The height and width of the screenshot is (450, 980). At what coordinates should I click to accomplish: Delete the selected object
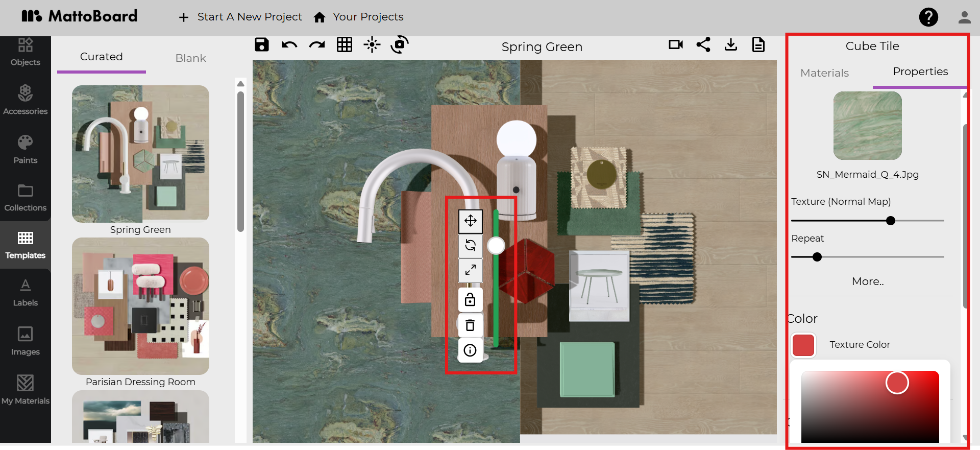[471, 325]
